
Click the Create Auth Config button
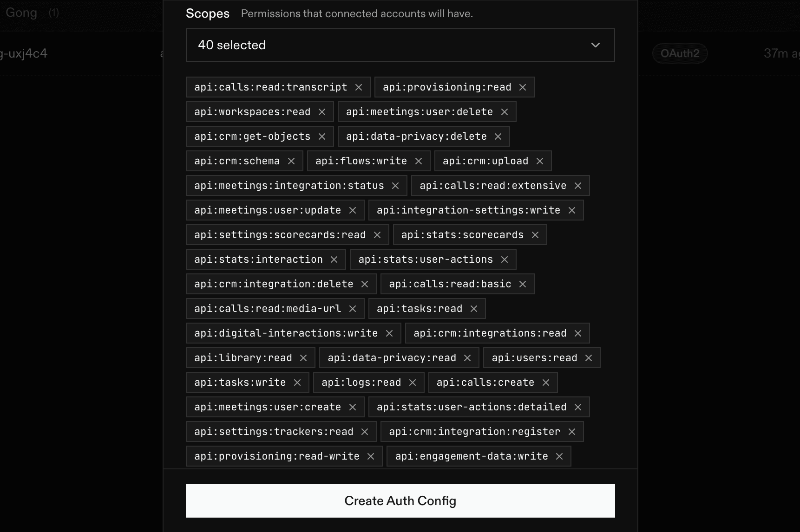click(400, 501)
